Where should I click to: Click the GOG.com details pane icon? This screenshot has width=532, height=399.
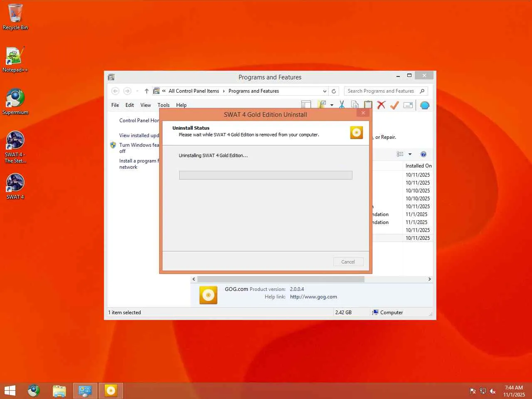click(x=208, y=295)
